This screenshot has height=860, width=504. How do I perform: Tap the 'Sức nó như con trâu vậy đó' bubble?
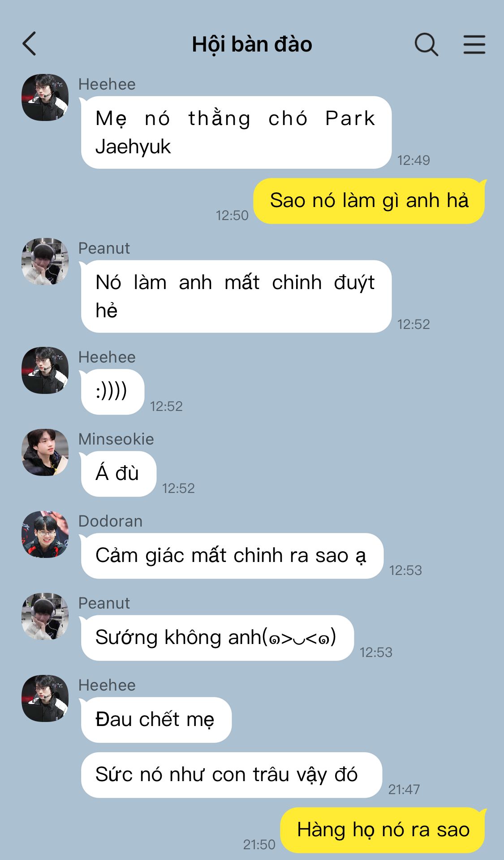pos(231,775)
